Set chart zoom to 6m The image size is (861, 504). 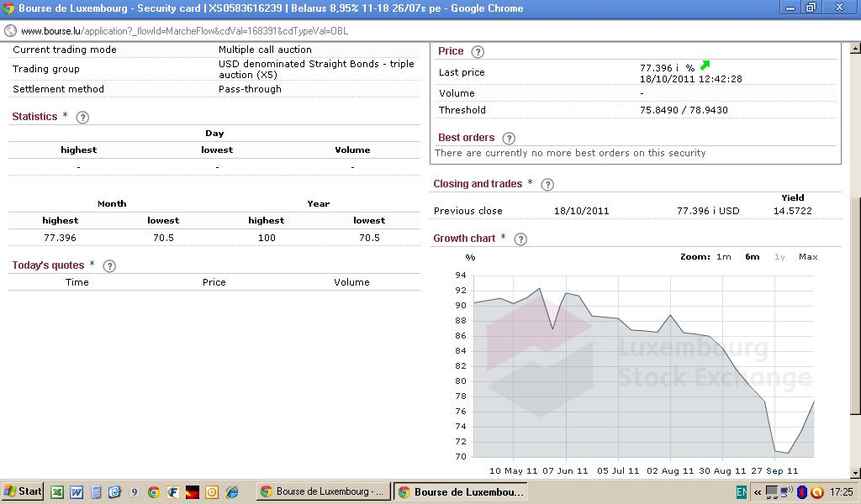tap(752, 257)
